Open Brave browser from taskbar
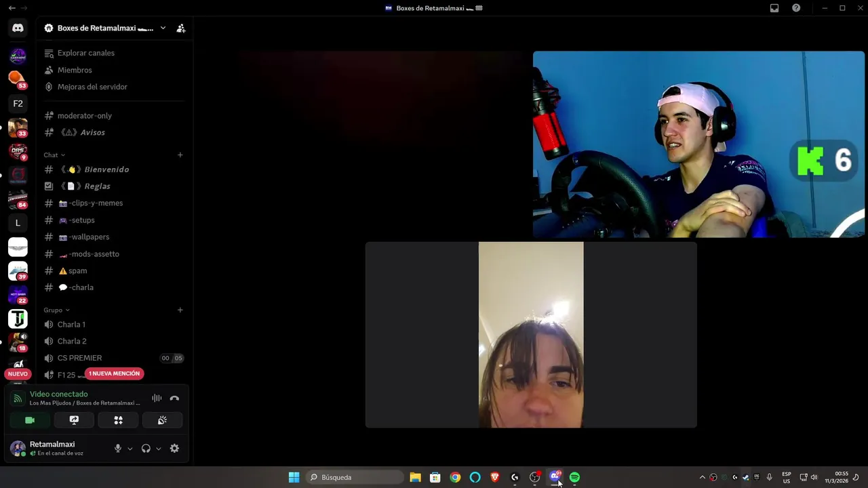The height and width of the screenshot is (488, 868). (x=495, y=477)
